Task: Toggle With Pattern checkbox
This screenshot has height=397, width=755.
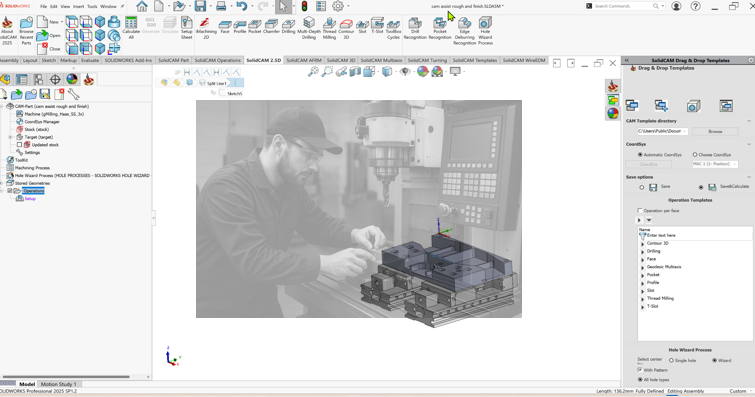Action: click(x=640, y=370)
